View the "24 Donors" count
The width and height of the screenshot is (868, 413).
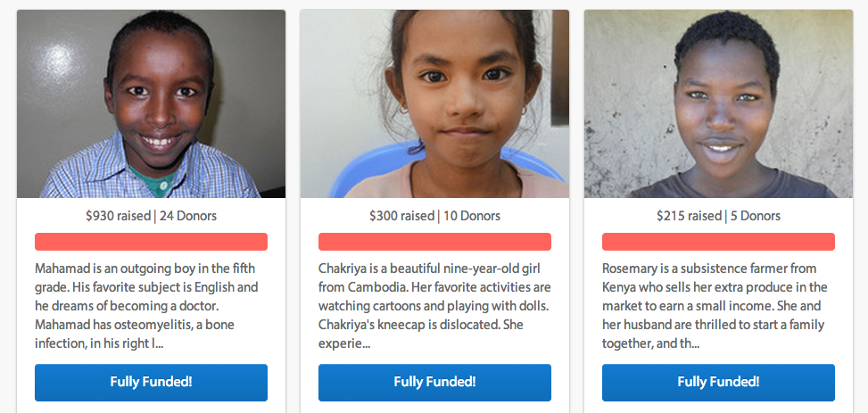188,216
